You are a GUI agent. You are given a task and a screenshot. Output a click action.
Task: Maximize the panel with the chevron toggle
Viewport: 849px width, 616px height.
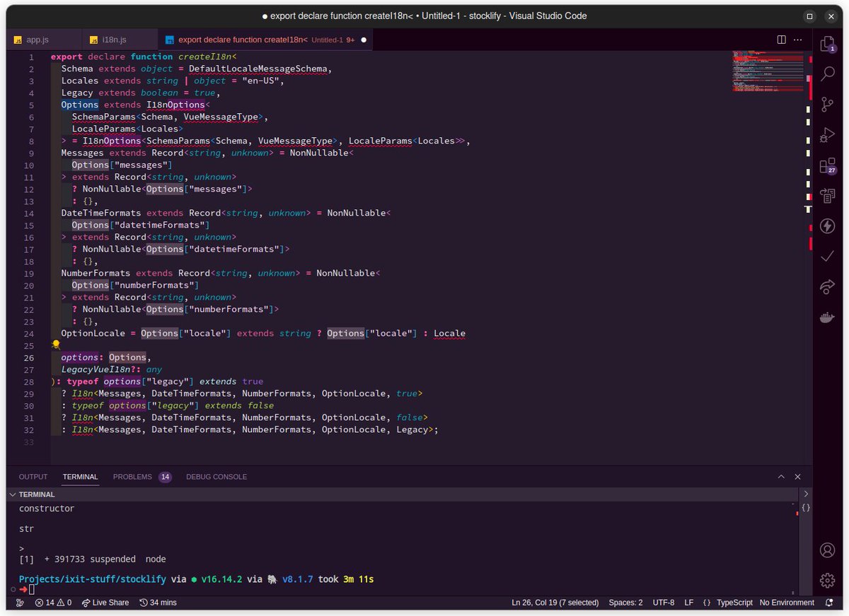pos(781,477)
